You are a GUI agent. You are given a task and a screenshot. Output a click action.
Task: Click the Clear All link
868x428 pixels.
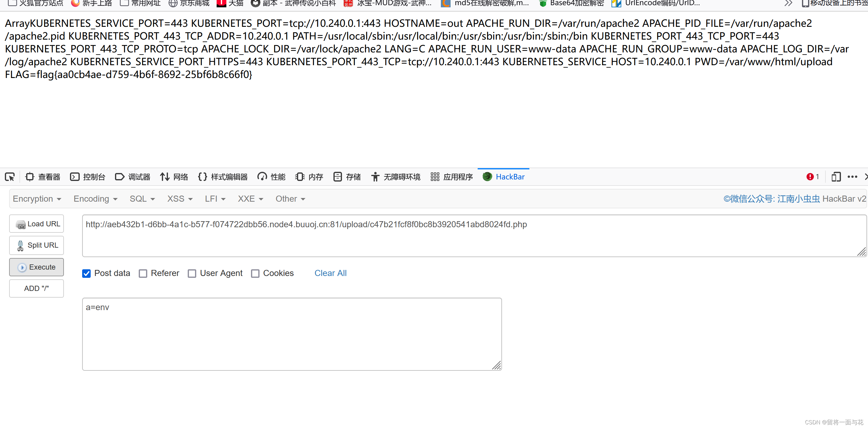[330, 273]
